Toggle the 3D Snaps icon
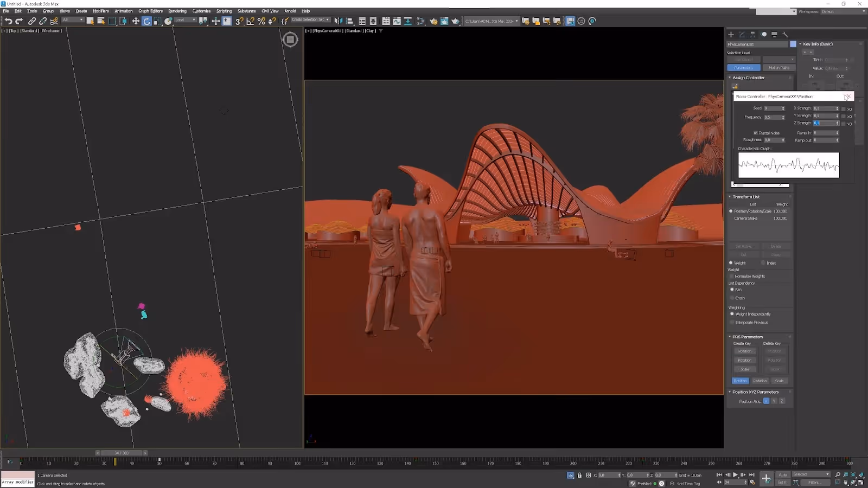This screenshot has width=868, height=488. click(239, 21)
